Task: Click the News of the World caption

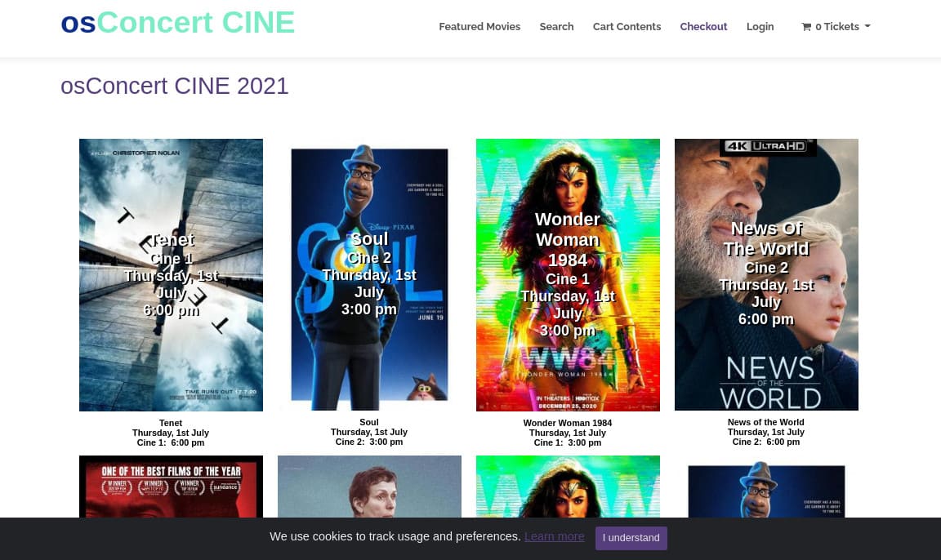Action: pyautogui.click(x=765, y=433)
